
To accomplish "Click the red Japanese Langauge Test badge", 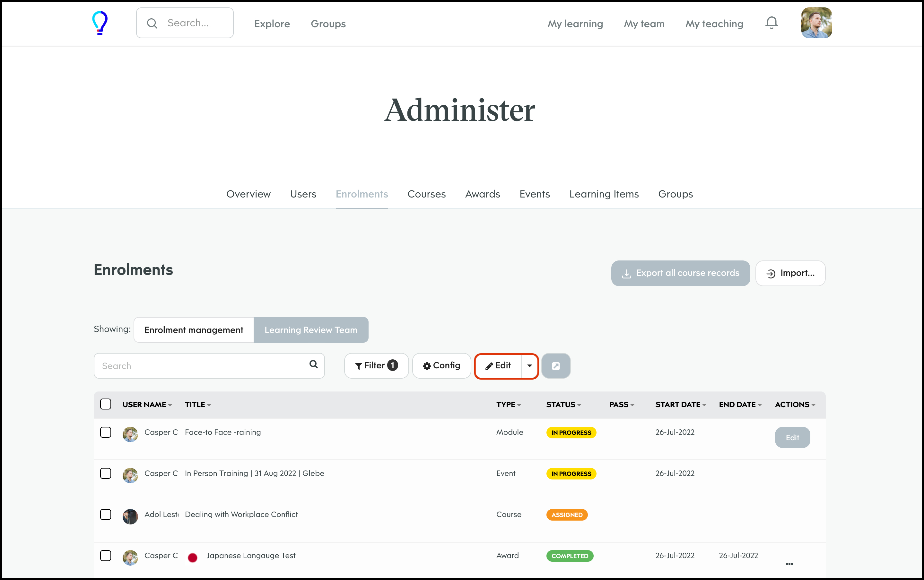I will pyautogui.click(x=192, y=558).
